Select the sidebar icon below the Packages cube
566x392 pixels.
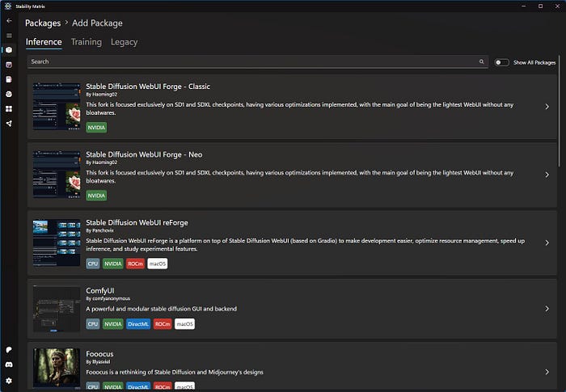(9, 65)
